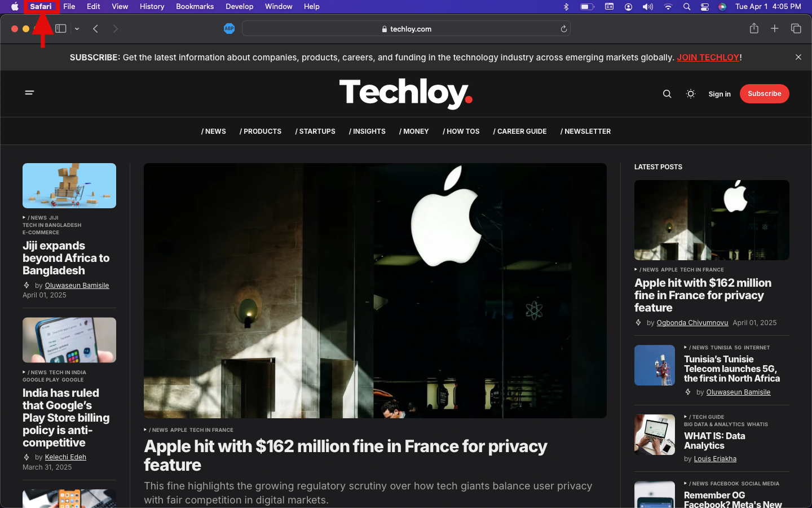
Task: Select the / CAREER GUIDE nav item
Action: click(520, 132)
